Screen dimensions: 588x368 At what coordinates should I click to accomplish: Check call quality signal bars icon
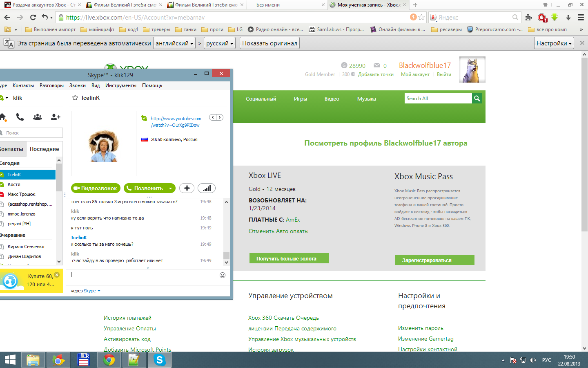pos(207,188)
